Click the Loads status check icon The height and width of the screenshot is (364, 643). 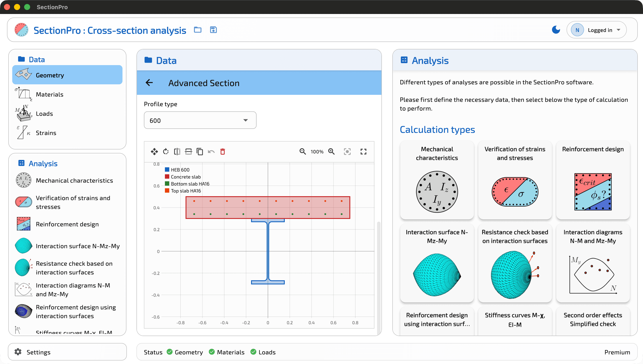(253, 352)
